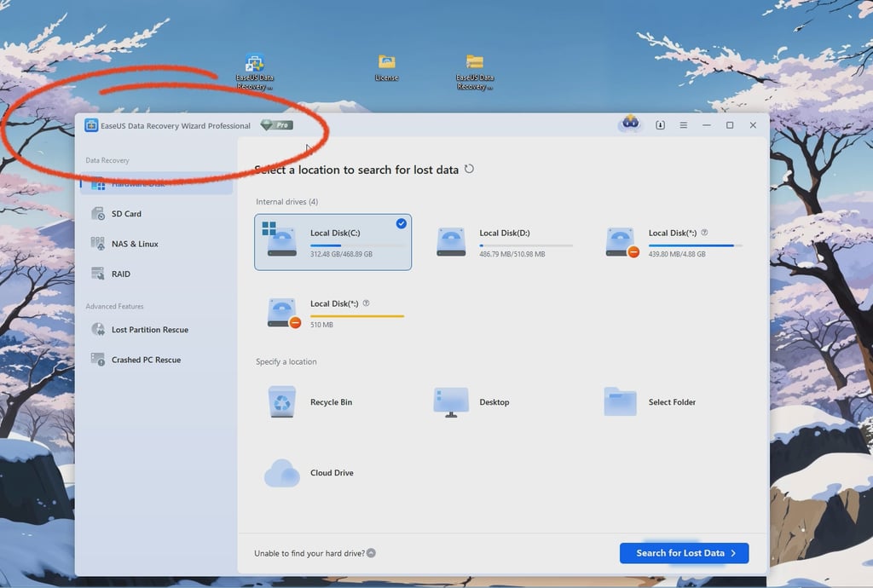Click the yellow usage bar of 510 MB disk

[x=357, y=316]
